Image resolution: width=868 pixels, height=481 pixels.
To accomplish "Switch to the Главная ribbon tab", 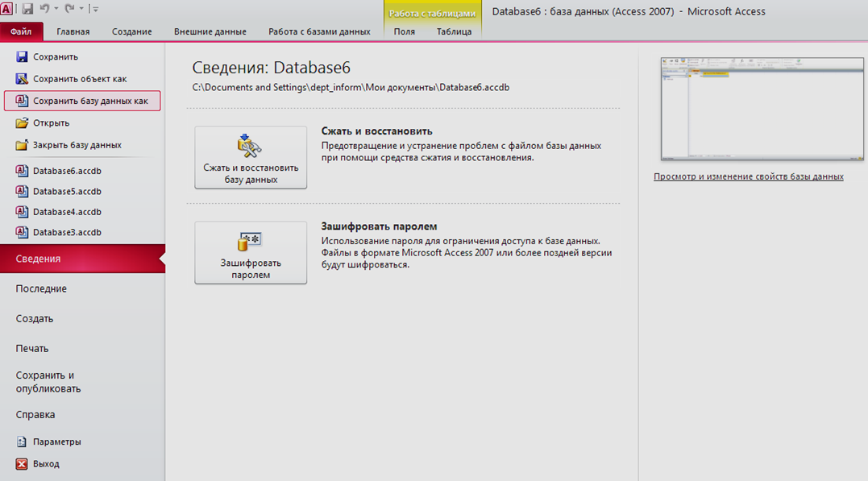I will click(x=73, y=31).
